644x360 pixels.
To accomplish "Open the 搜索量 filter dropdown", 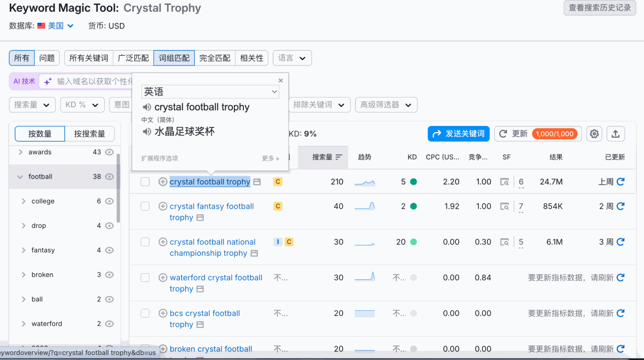I will tap(32, 105).
